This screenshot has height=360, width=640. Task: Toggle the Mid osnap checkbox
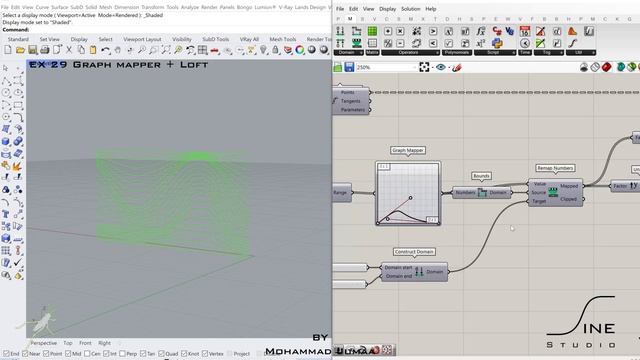68,353
